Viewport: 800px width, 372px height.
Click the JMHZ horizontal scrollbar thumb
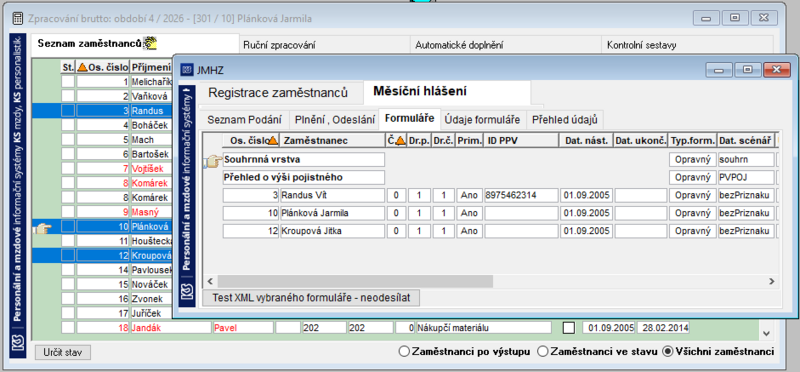click(x=355, y=281)
